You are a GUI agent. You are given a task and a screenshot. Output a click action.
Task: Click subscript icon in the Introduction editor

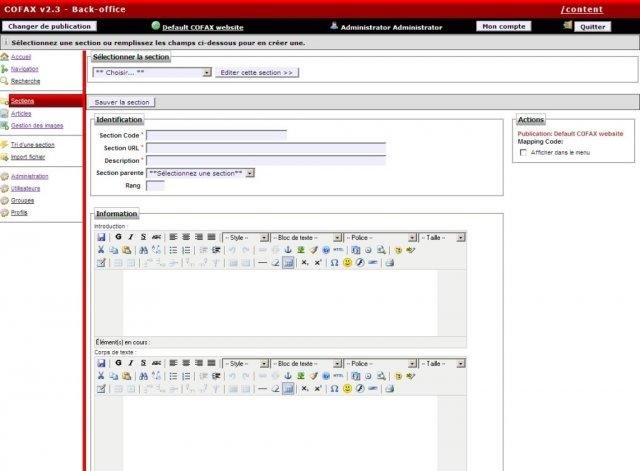305,263
